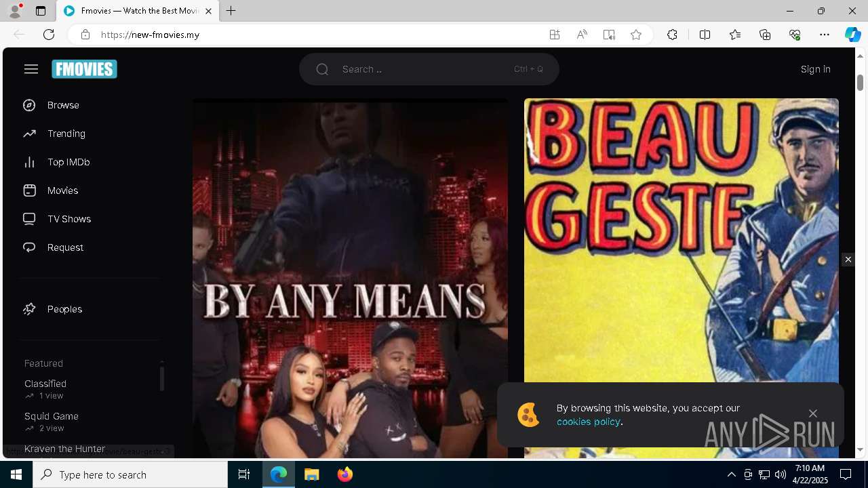The width and height of the screenshot is (868, 488).
Task: Open featured title Squid Game
Action: click(x=52, y=416)
